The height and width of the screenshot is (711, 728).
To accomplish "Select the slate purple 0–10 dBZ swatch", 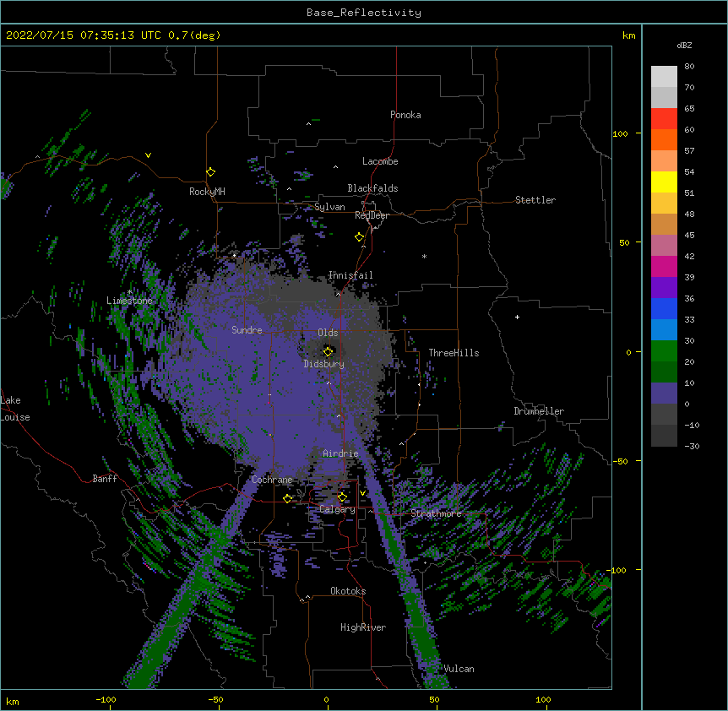I will coord(664,393).
